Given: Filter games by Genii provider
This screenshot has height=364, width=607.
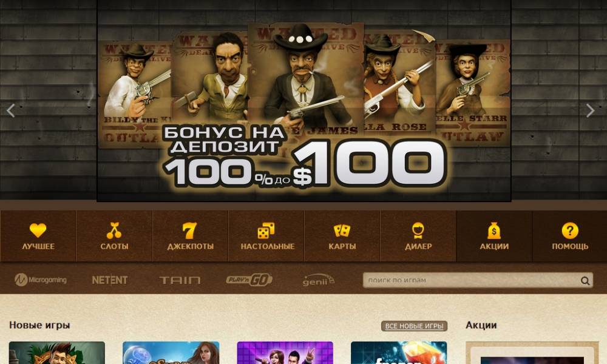Looking at the screenshot, I should [x=319, y=280].
